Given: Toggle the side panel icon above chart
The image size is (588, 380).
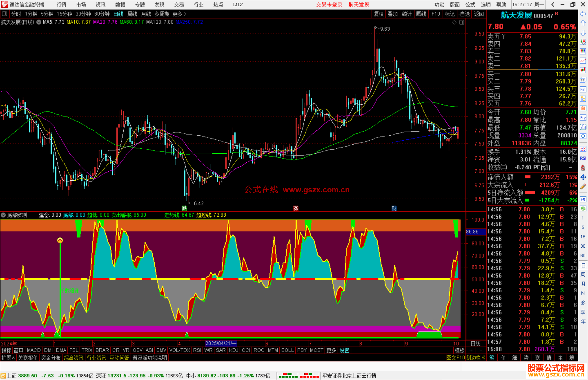Looking at the screenshot, I should coord(462,22).
